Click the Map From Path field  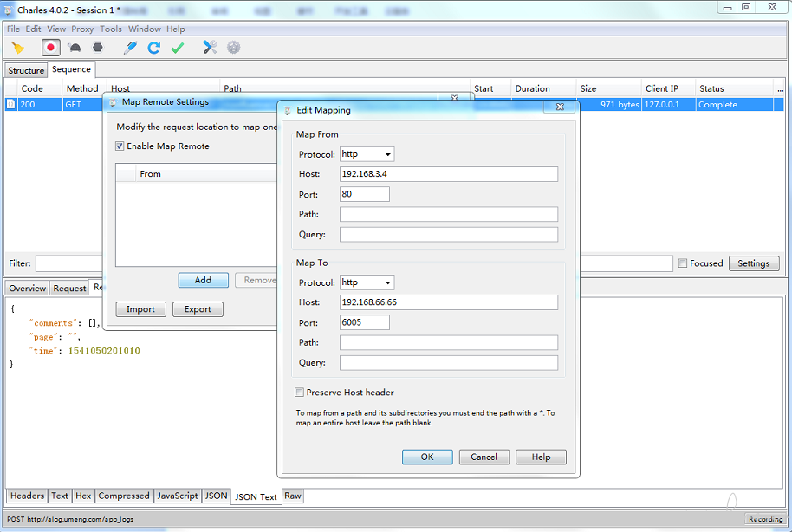(x=449, y=214)
